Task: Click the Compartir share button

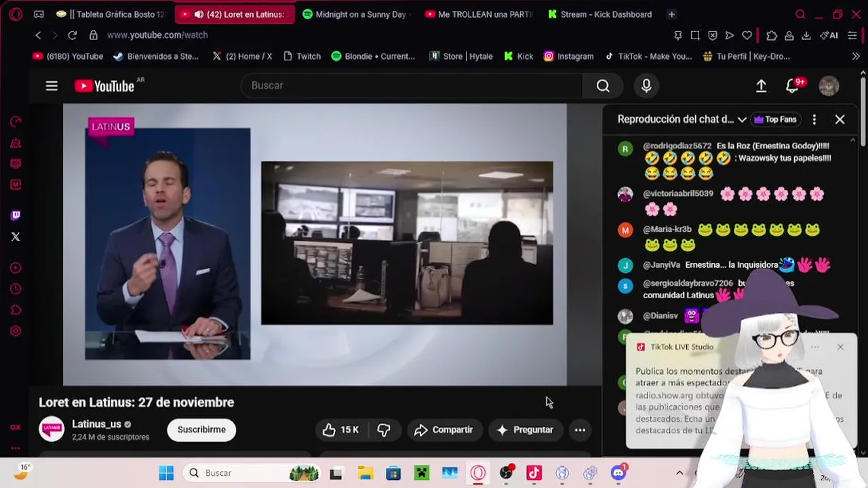Action: [443, 430]
